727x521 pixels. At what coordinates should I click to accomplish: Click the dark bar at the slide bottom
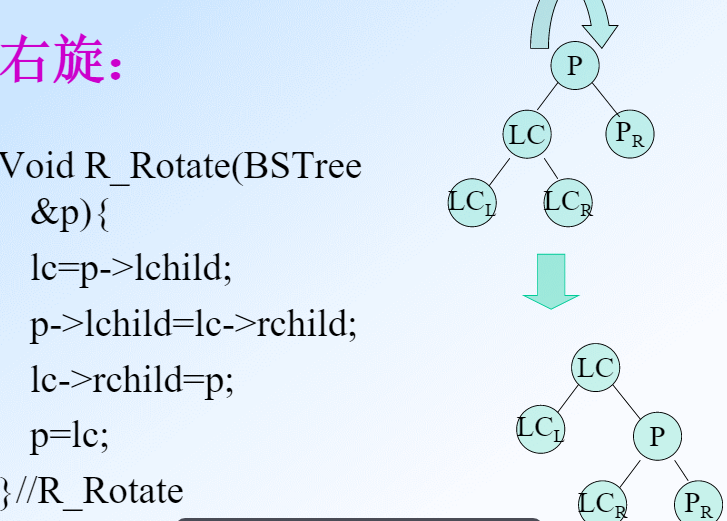[359, 519]
